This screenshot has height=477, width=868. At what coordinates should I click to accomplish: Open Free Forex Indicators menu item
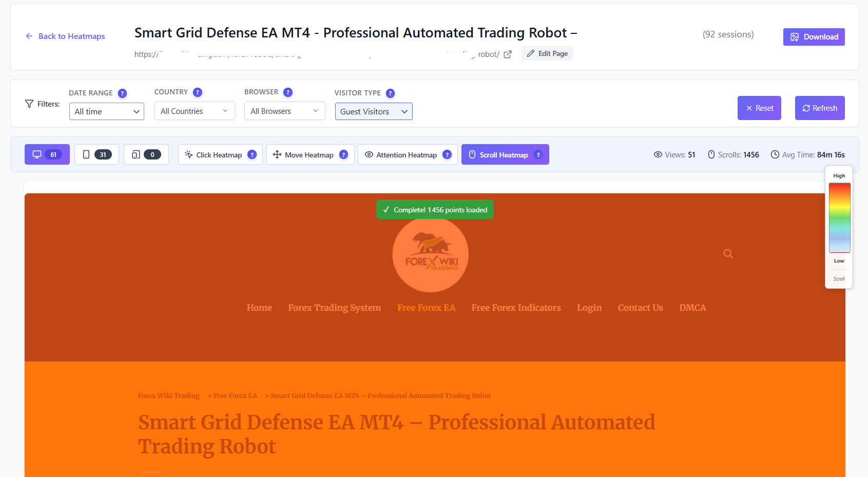click(516, 308)
